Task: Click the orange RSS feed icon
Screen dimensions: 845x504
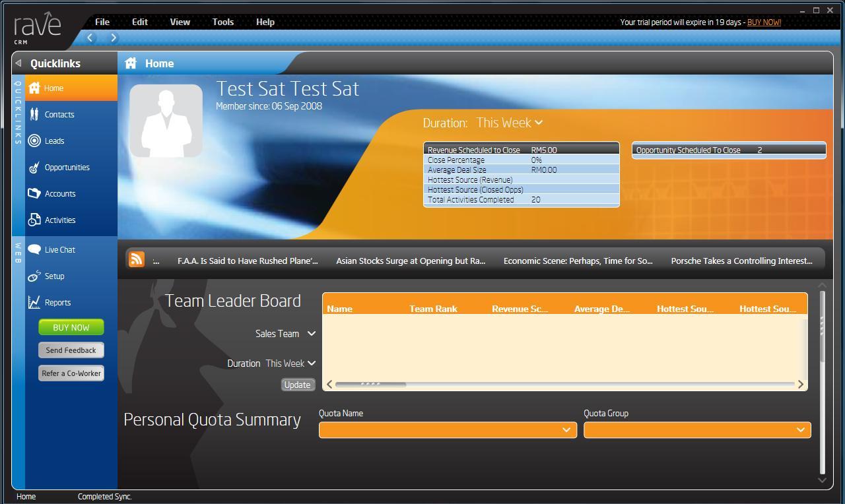Action: [137, 259]
